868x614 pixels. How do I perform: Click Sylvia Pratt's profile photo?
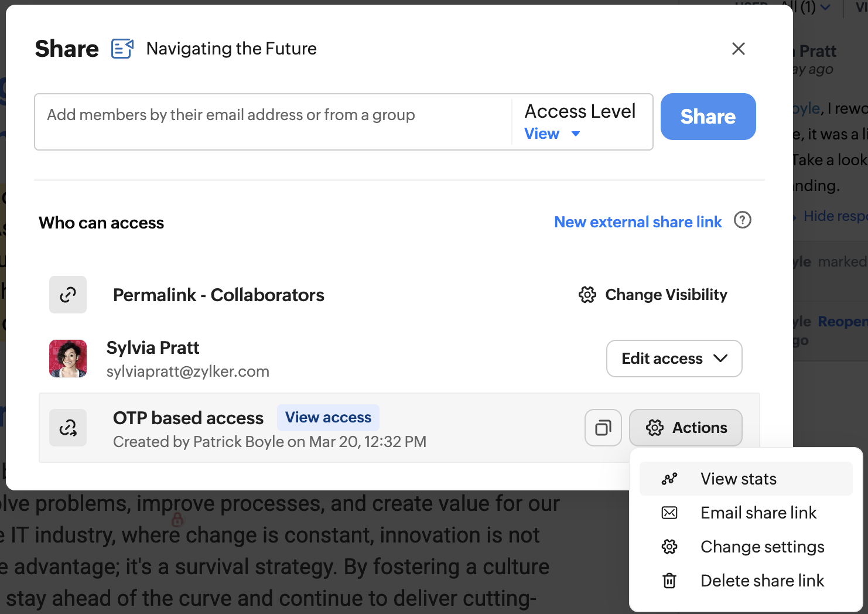pyautogui.click(x=68, y=359)
